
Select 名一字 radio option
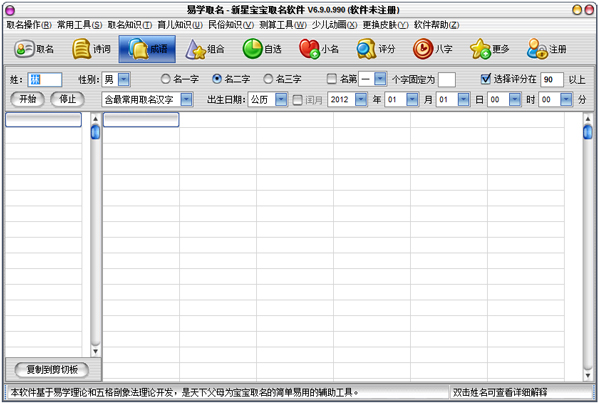[x=165, y=79]
